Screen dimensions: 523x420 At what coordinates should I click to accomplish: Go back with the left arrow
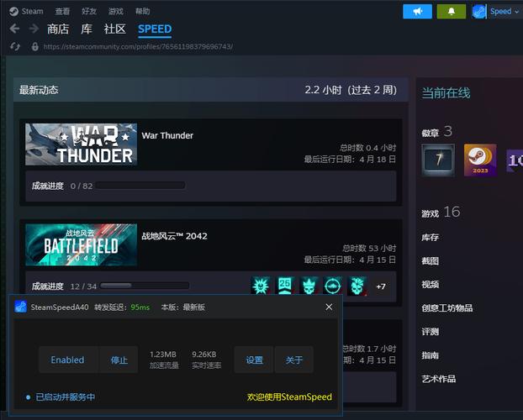click(x=14, y=29)
